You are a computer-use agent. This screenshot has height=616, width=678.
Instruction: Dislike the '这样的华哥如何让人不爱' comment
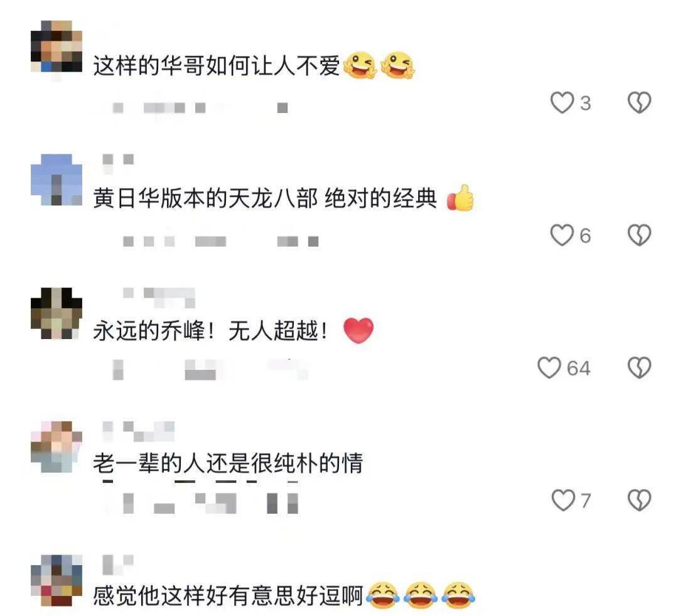tap(639, 103)
